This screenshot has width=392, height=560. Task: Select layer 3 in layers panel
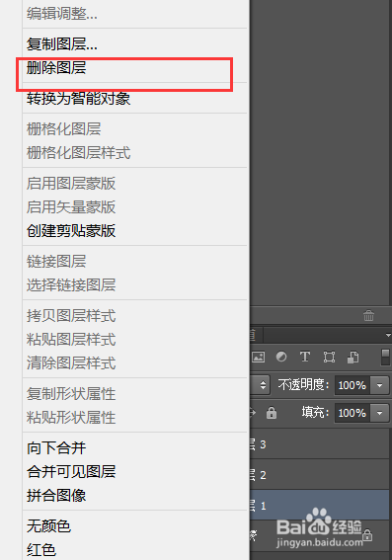point(320,444)
